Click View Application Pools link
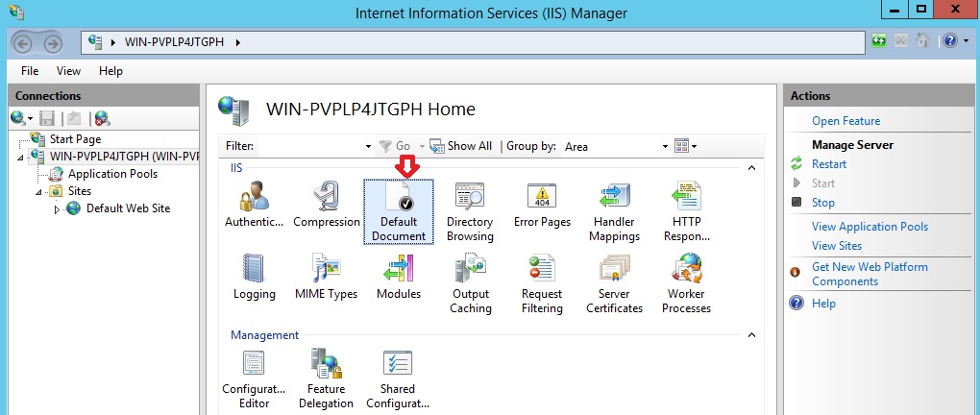Screen dimensions: 980x415 [x=870, y=227]
